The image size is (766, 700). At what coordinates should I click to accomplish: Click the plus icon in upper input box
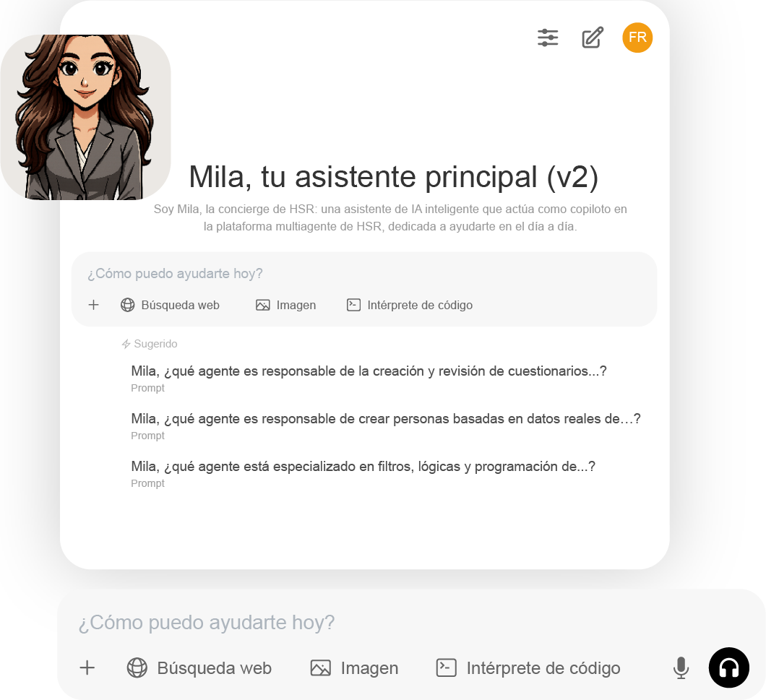pos(93,306)
